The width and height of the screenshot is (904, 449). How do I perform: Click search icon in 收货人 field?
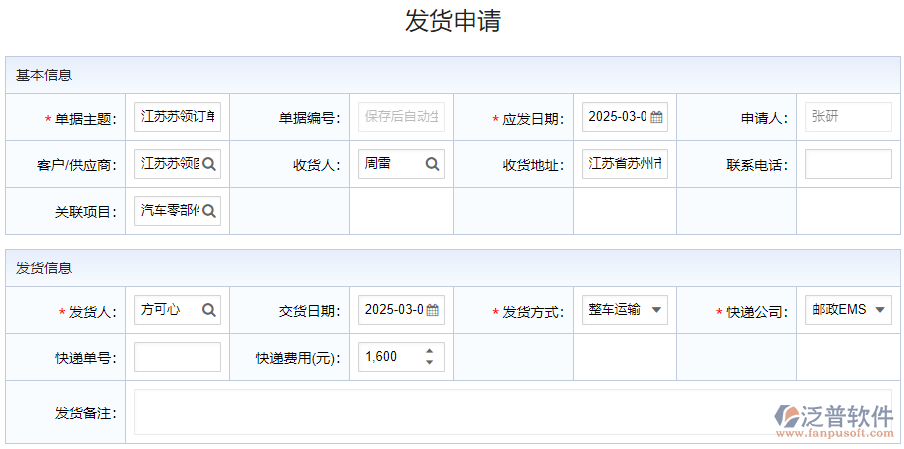point(432,164)
